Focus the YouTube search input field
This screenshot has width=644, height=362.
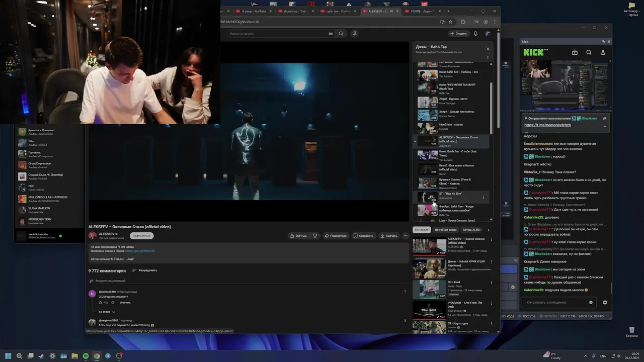click(277, 34)
